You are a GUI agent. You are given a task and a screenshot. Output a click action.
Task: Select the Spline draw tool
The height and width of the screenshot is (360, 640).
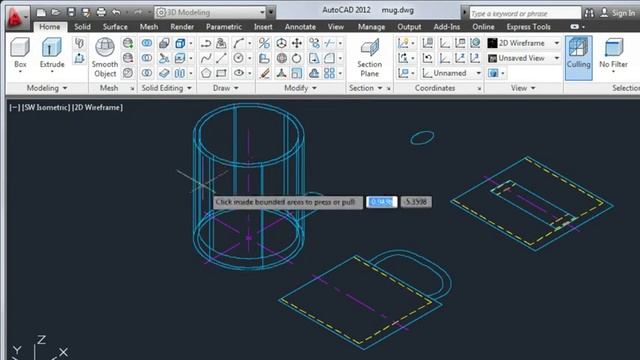[x=206, y=58]
